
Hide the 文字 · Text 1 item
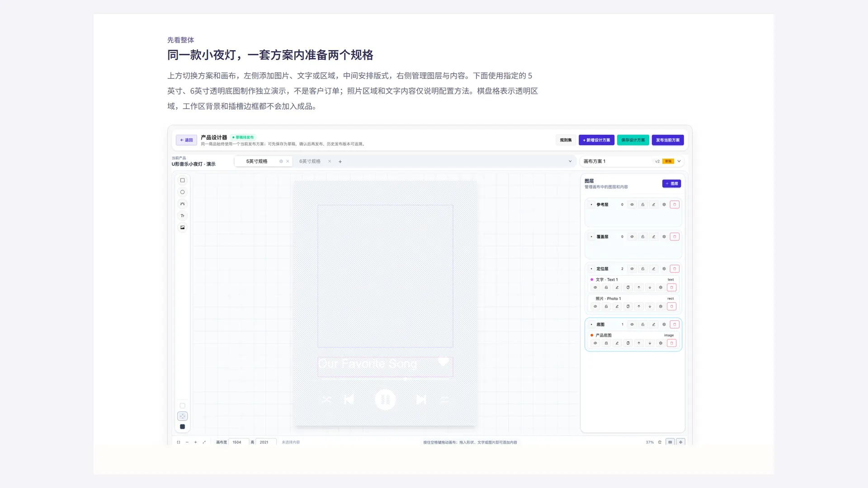pyautogui.click(x=595, y=287)
